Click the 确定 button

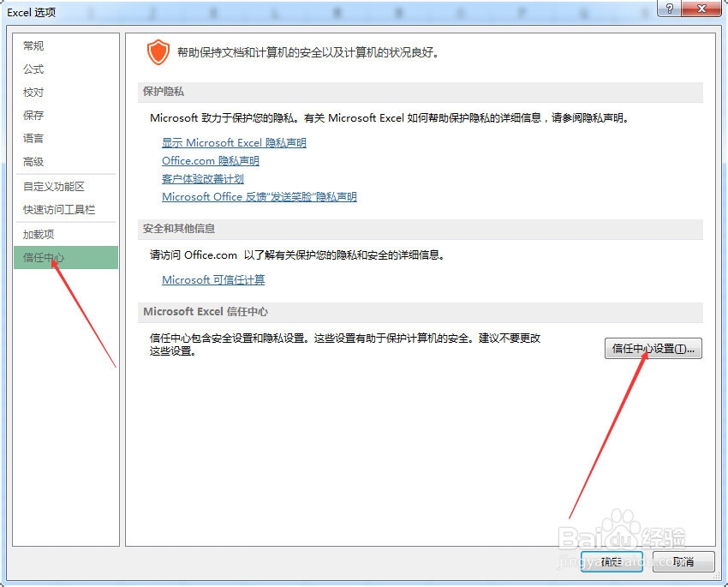pos(612,562)
